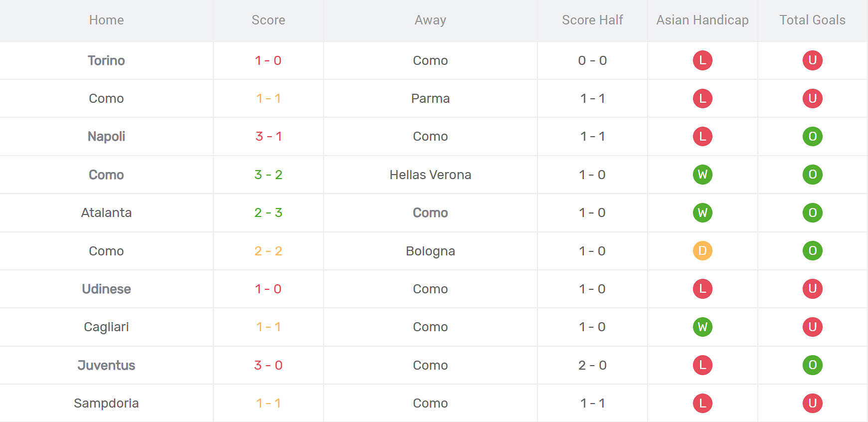Image resolution: width=868 pixels, height=422 pixels.
Task: Open the Sampdoria team link
Action: click(x=106, y=403)
